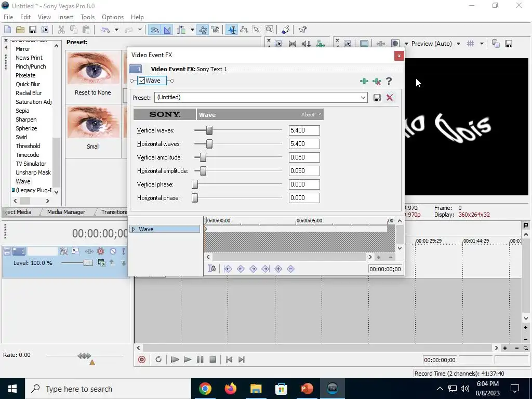Image resolution: width=532 pixels, height=399 pixels.
Task: Click the Plug-In Chain icon in FX dialog
Action: [364, 81]
